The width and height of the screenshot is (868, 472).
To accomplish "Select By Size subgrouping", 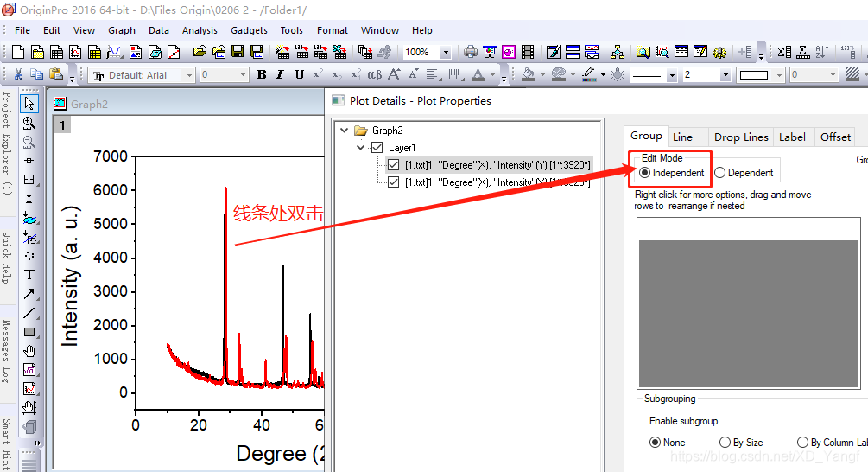I will pyautogui.click(x=741, y=442).
